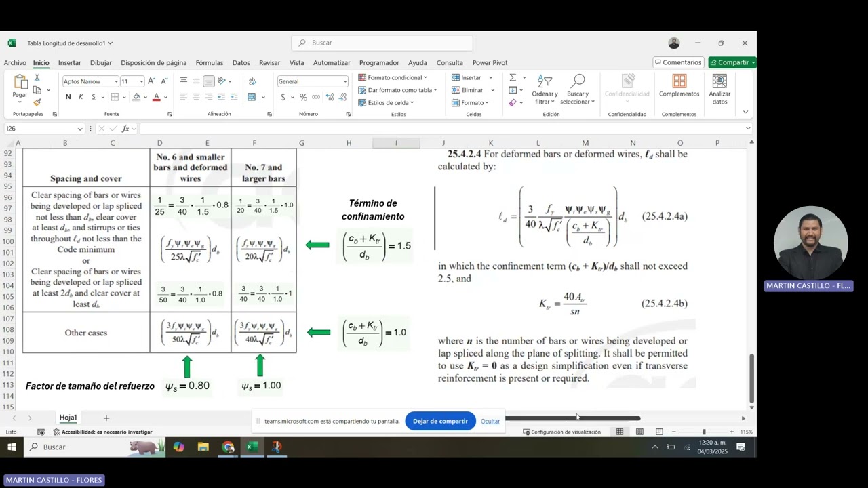Click the formula bar fx icon
Image resolution: width=868 pixels, height=488 pixels.
click(125, 129)
